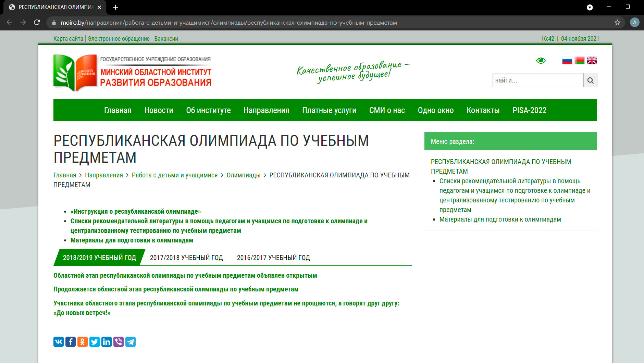This screenshot has height=363, width=644.
Task: Go forward in browser history
Action: (23, 22)
